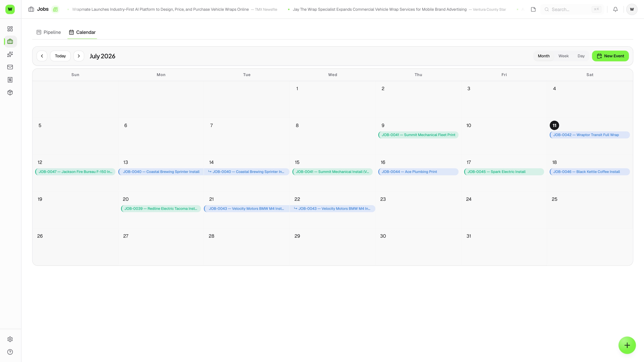Go to next month arrow
The height and width of the screenshot is (362, 644).
79,56
